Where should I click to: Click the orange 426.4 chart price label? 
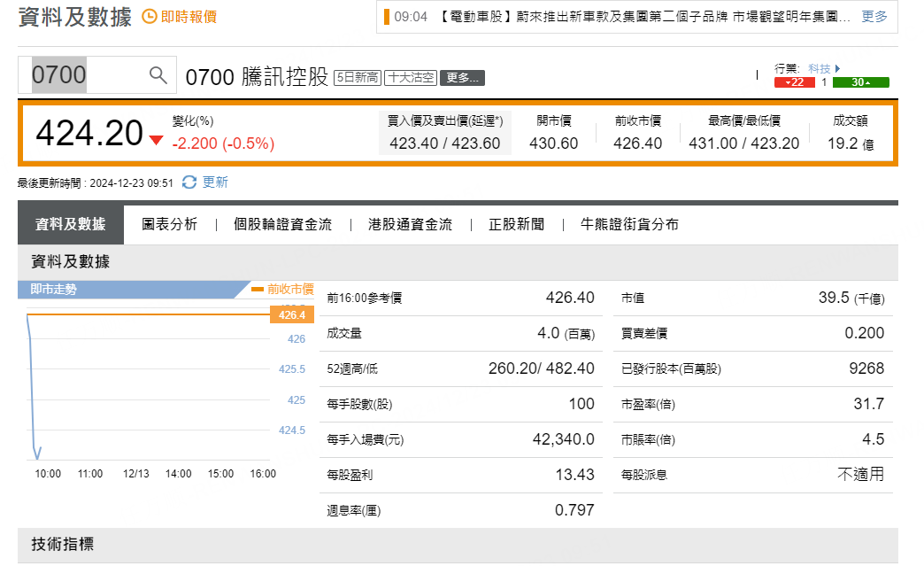point(292,314)
